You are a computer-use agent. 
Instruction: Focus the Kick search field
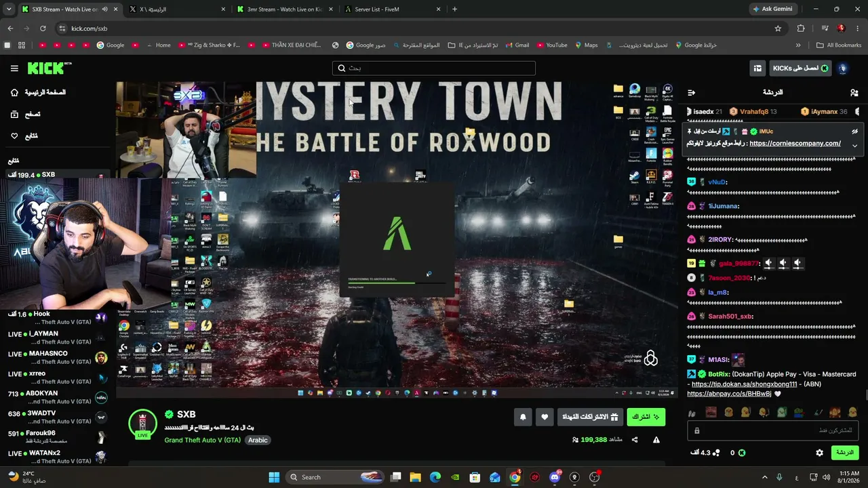click(x=434, y=68)
